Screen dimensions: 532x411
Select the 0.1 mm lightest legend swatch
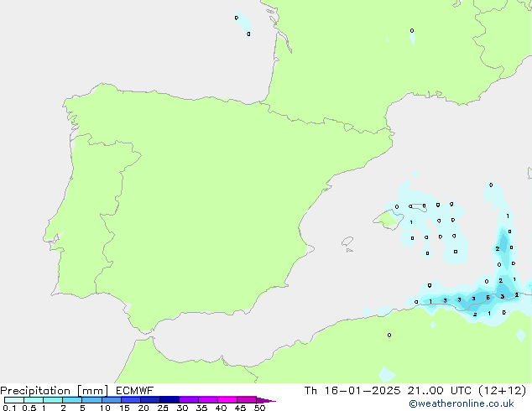13,400
